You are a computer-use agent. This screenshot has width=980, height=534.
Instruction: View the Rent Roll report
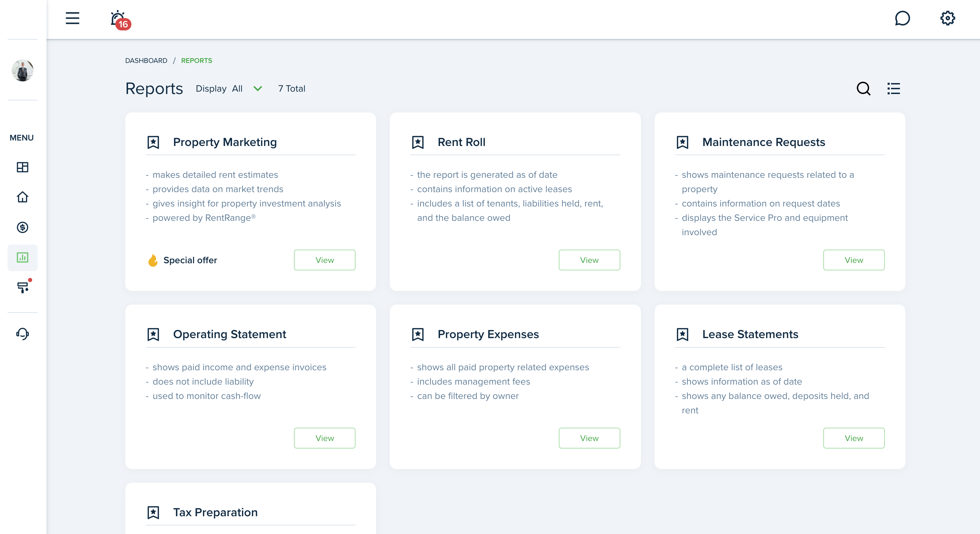pyautogui.click(x=589, y=260)
